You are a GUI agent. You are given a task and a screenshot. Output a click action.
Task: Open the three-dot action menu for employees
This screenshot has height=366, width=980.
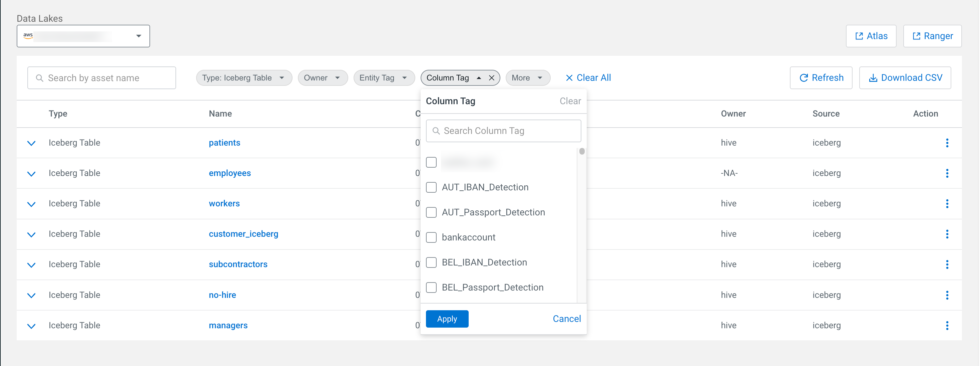click(x=947, y=173)
